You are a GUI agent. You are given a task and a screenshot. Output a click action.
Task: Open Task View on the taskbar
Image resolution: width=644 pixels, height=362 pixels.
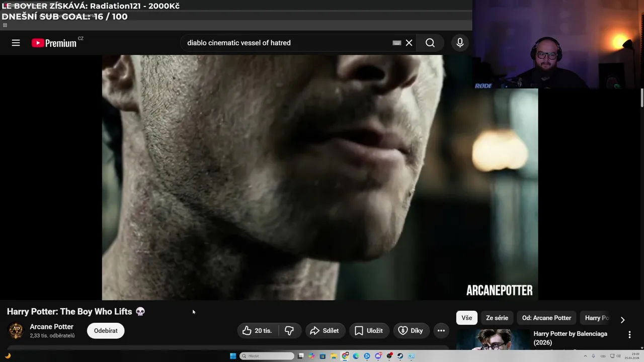point(301,356)
